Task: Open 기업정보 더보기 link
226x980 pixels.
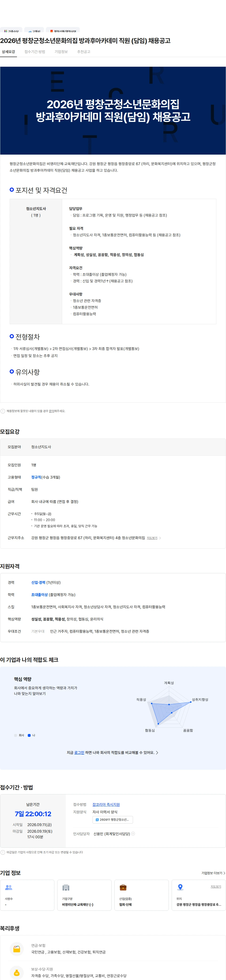Action: tap(214, 873)
